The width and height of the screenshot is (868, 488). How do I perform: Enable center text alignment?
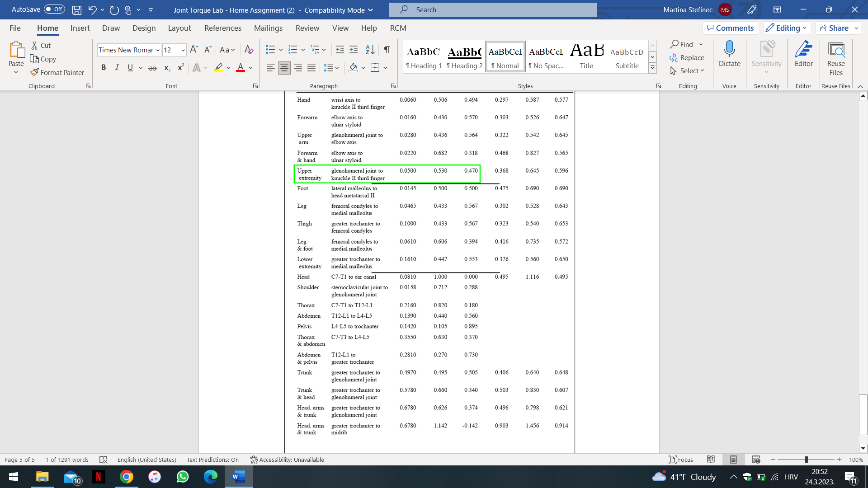click(284, 67)
